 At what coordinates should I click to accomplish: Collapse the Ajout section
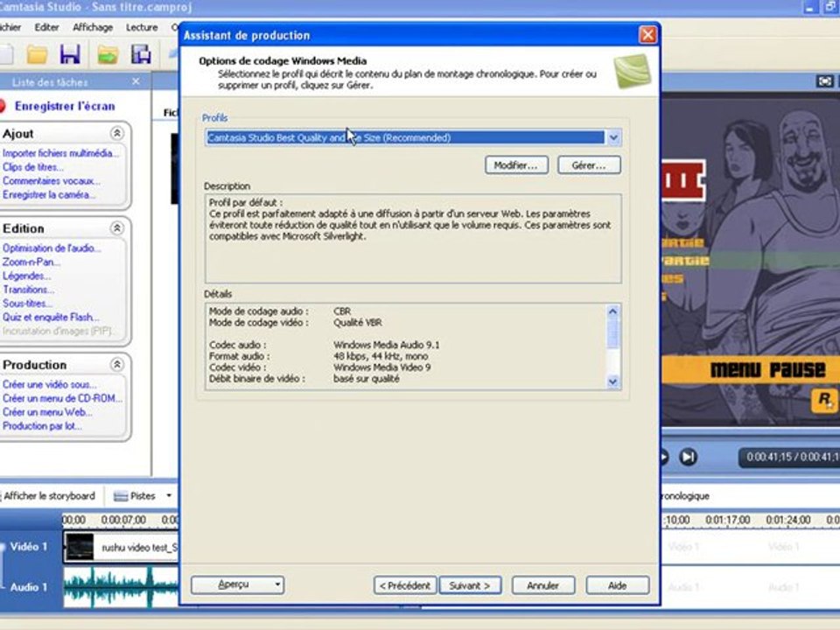coord(116,133)
